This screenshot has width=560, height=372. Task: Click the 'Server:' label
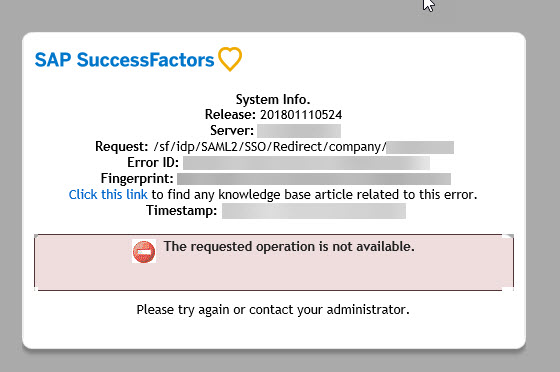point(232,131)
